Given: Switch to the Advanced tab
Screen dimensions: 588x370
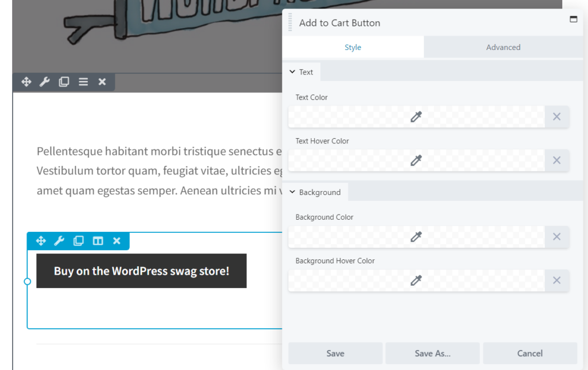Looking at the screenshot, I should point(503,47).
